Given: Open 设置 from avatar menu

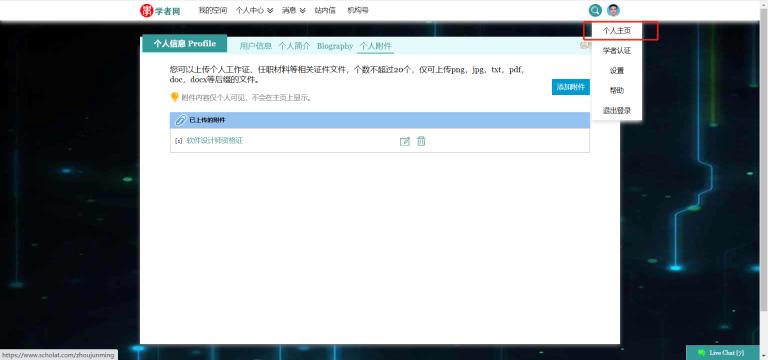Looking at the screenshot, I should tap(617, 71).
